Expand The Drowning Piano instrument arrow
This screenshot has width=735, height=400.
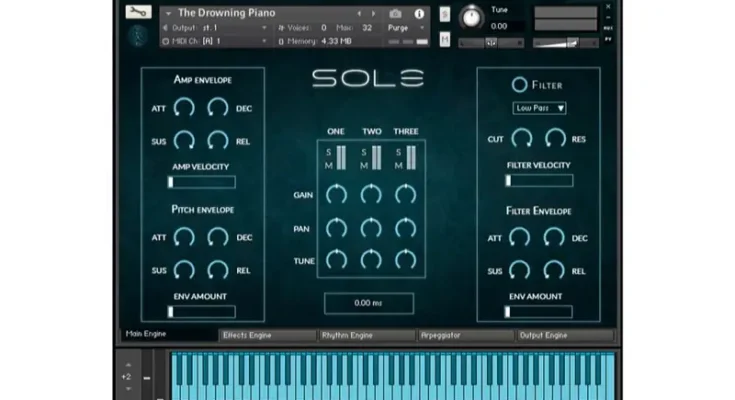tap(167, 14)
